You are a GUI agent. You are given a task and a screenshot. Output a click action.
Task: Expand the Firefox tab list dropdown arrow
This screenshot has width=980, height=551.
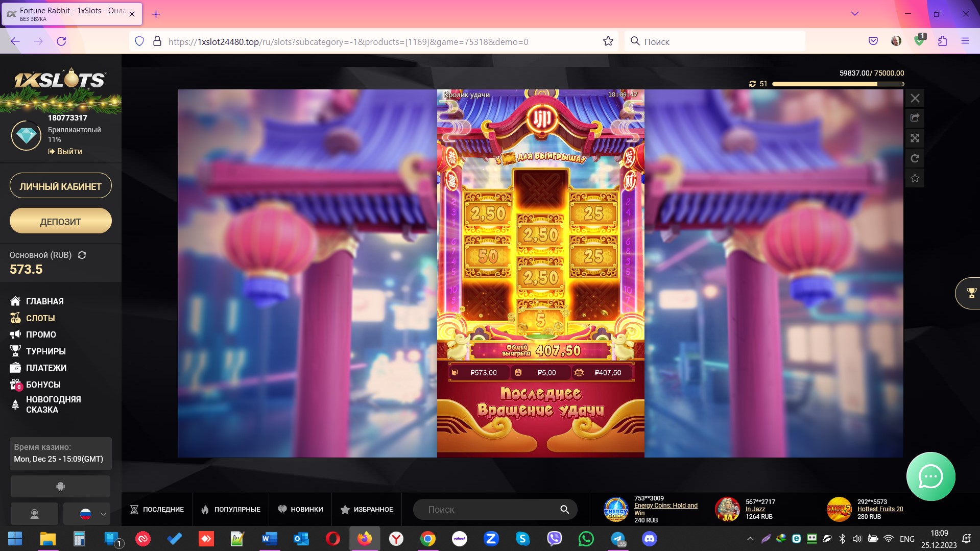854,14
